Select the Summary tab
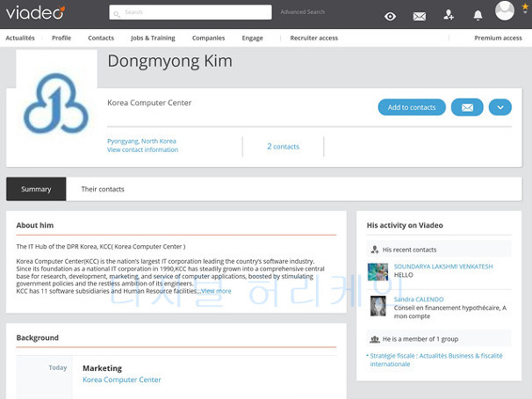The image size is (532, 399). [x=36, y=189]
